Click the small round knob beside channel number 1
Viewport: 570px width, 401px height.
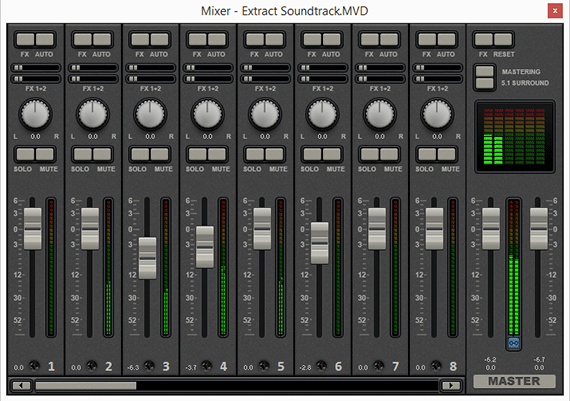pos(34,366)
